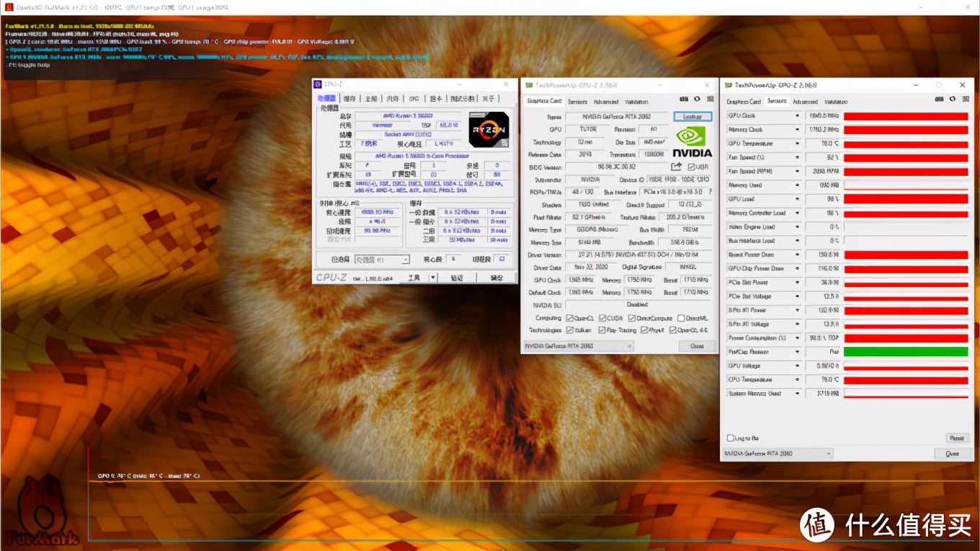Click the question mark icon beside Bus Interface
Image resolution: width=980 pixels, height=551 pixels.
coord(710,193)
